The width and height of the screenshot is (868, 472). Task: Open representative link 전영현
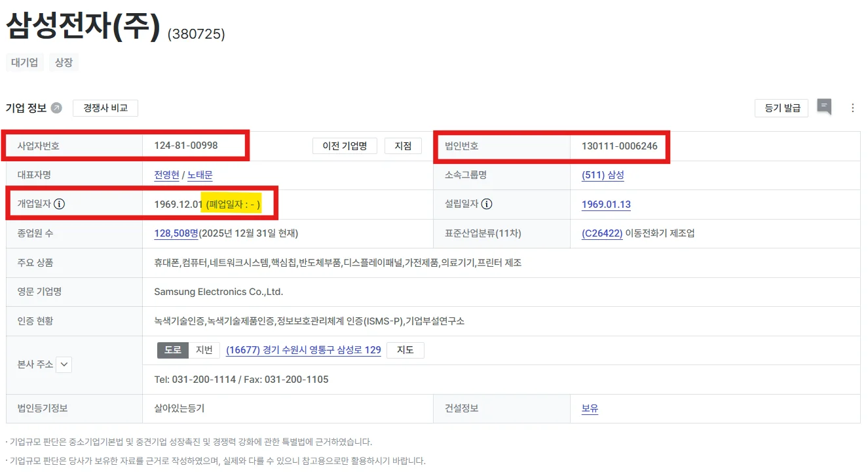point(166,175)
